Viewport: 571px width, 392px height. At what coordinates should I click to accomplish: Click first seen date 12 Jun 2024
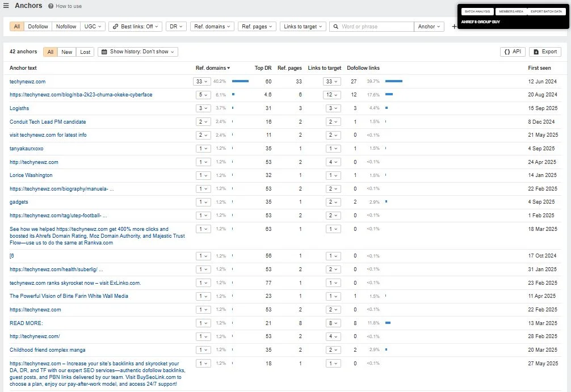(542, 82)
